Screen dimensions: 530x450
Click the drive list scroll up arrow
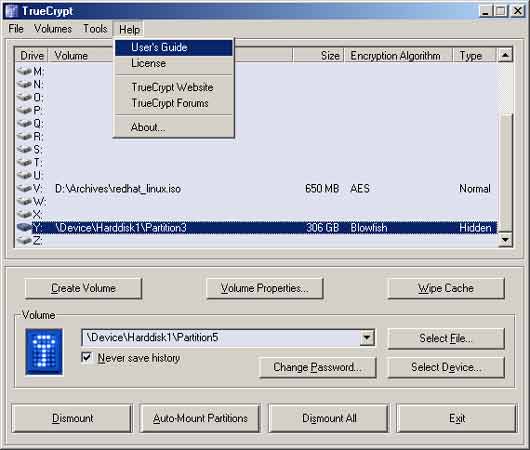point(505,55)
